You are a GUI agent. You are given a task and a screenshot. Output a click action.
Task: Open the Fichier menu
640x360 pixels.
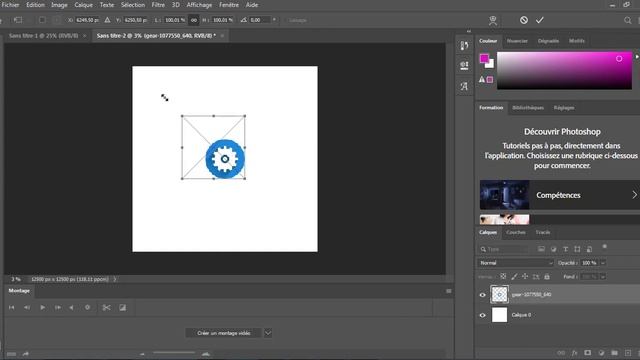pos(11,5)
